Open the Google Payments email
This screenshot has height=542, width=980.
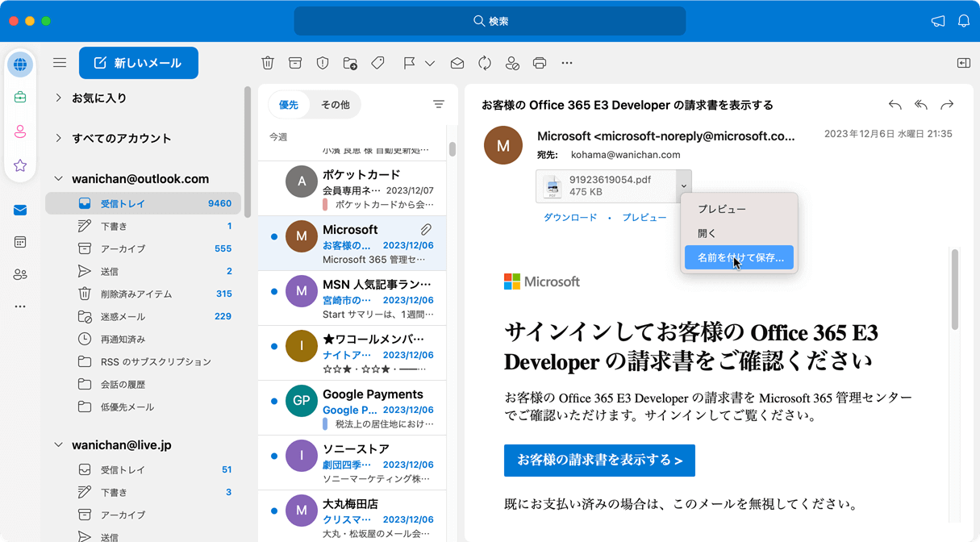pos(352,408)
